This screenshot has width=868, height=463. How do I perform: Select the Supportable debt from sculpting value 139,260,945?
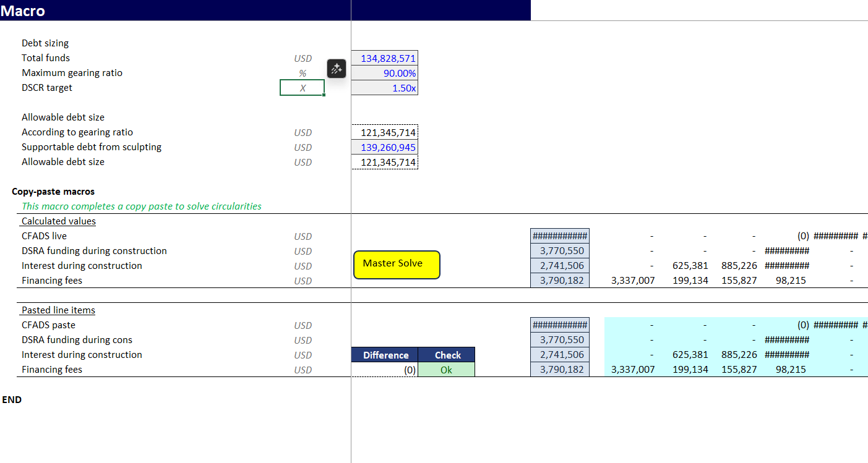point(384,147)
